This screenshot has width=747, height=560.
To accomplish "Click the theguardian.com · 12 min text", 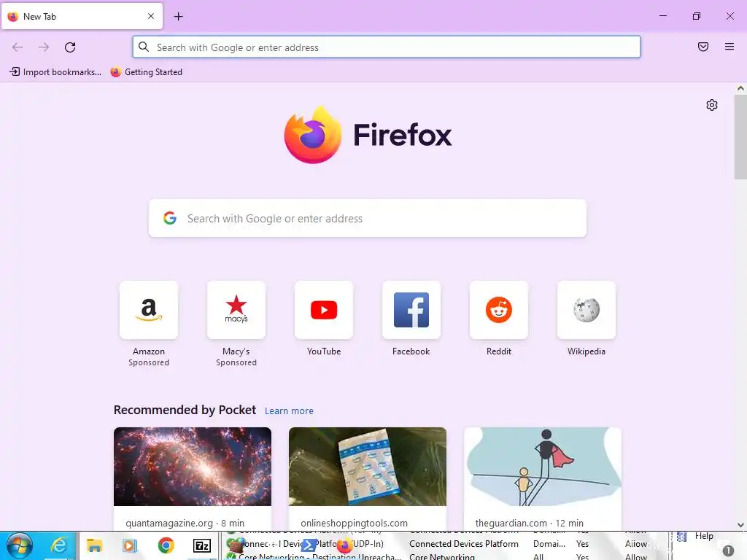I will 530,523.
